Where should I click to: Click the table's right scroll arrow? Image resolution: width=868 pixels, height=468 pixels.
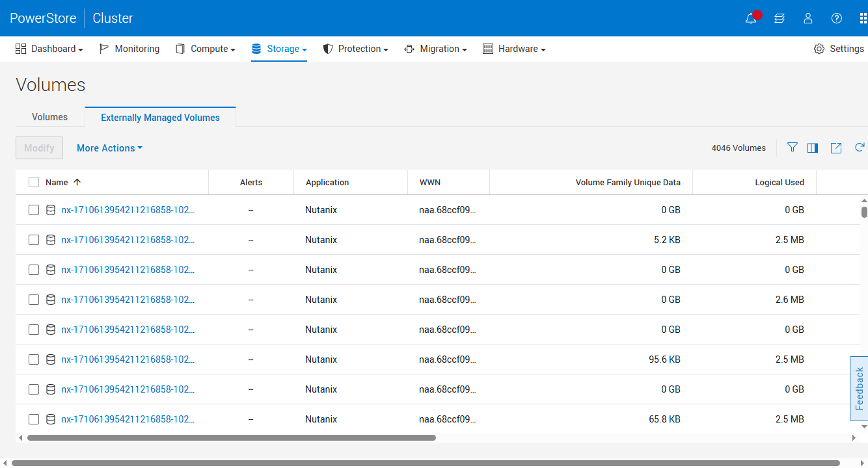click(854, 438)
